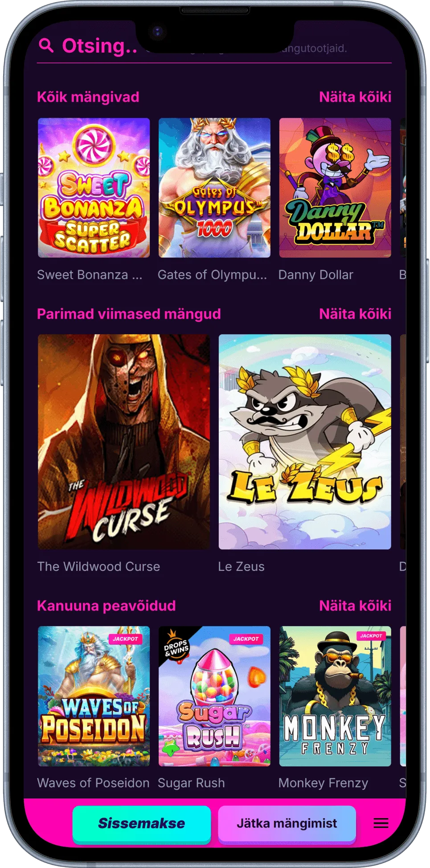Focus the Otsing search input field
This screenshot has height=868, width=430.
(214, 46)
